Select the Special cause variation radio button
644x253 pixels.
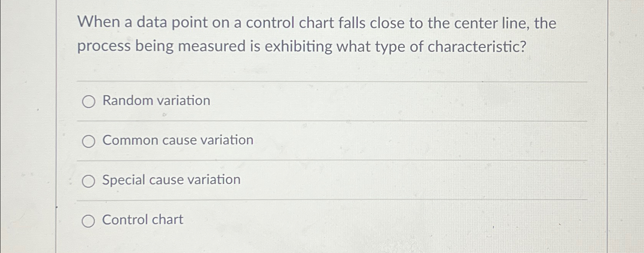(89, 181)
